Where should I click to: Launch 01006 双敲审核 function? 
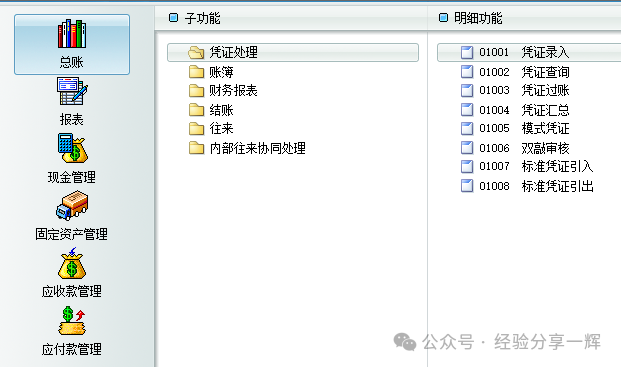tap(515, 148)
